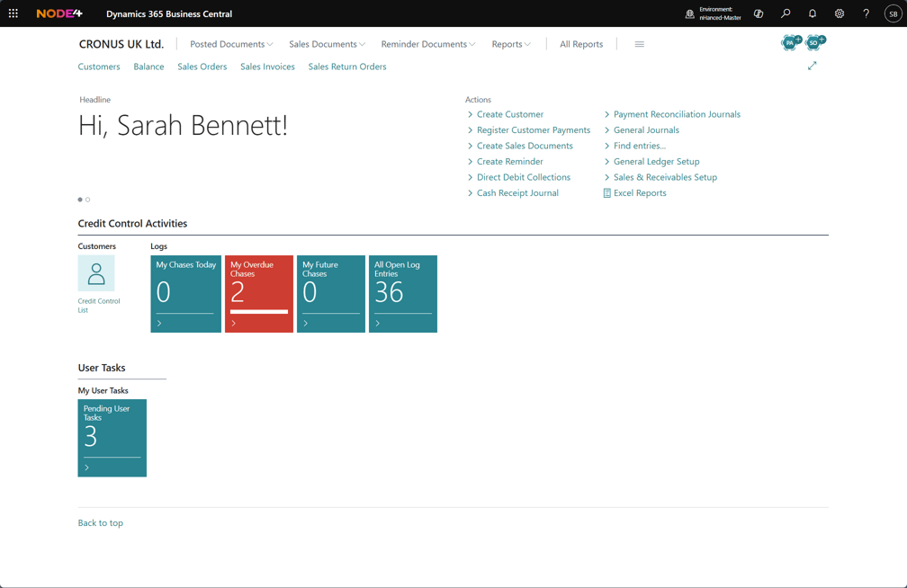Open the Tell Me search magnifier
907x588 pixels.
[786, 13]
